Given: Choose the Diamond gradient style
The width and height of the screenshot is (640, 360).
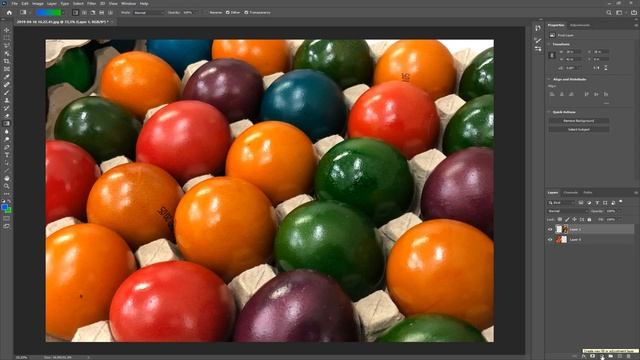Looking at the screenshot, I should click(x=110, y=13).
